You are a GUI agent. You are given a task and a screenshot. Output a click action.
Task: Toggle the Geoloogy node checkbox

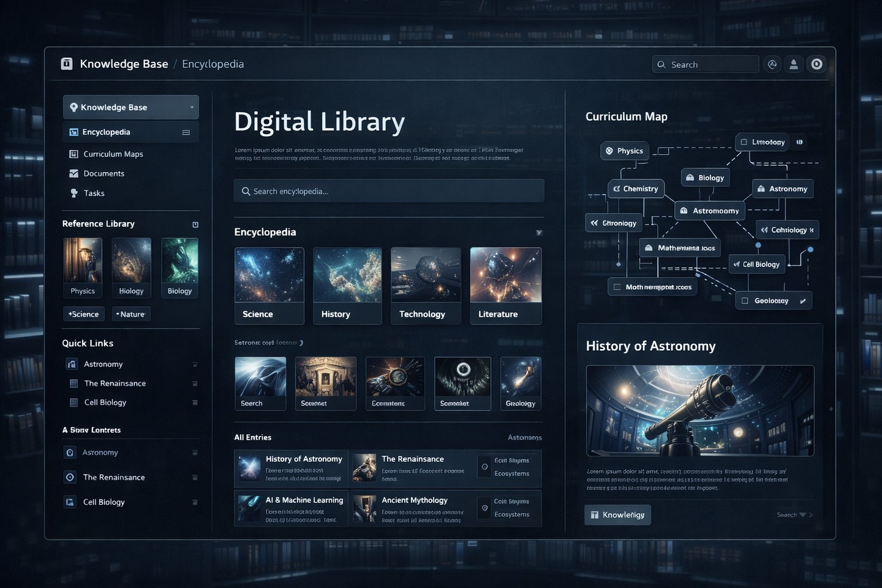tap(745, 301)
